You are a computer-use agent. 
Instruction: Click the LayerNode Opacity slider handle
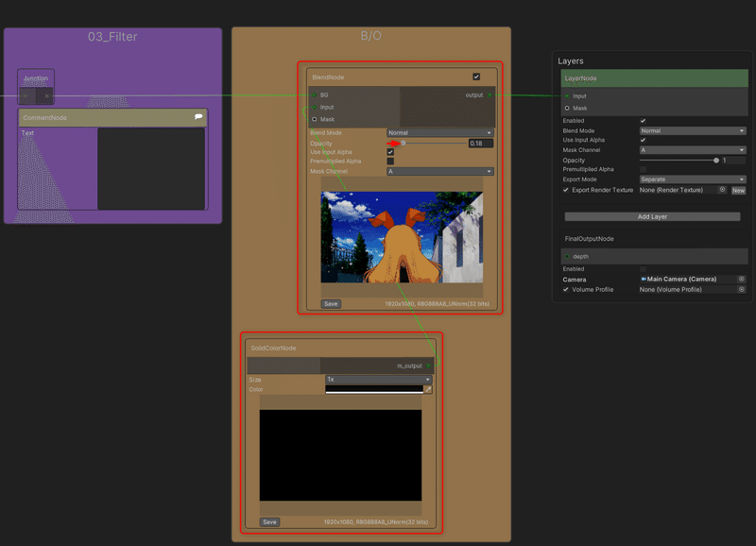716,160
